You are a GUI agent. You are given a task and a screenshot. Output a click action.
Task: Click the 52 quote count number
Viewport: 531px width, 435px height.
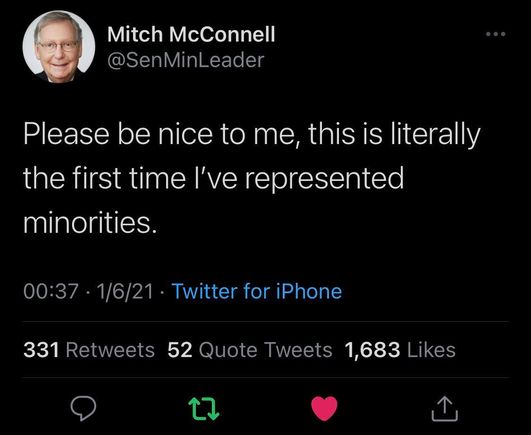[180, 350]
